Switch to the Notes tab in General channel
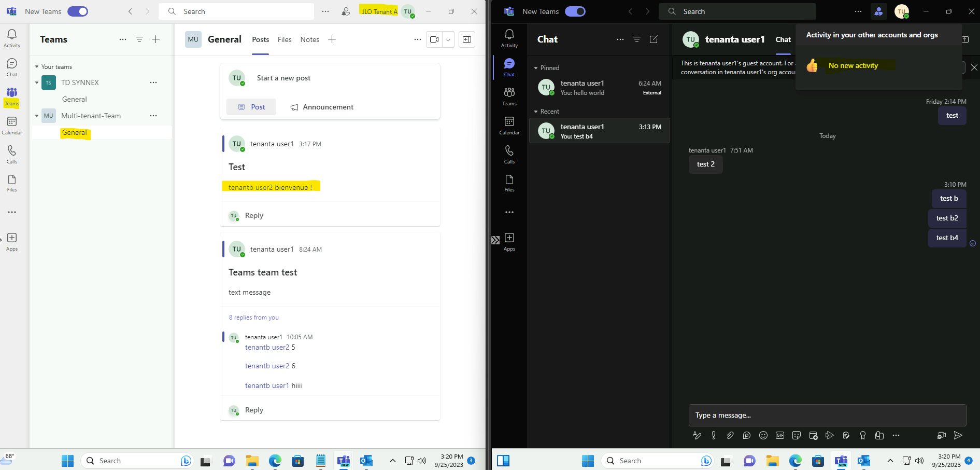Image resolution: width=980 pixels, height=470 pixels. [310, 39]
